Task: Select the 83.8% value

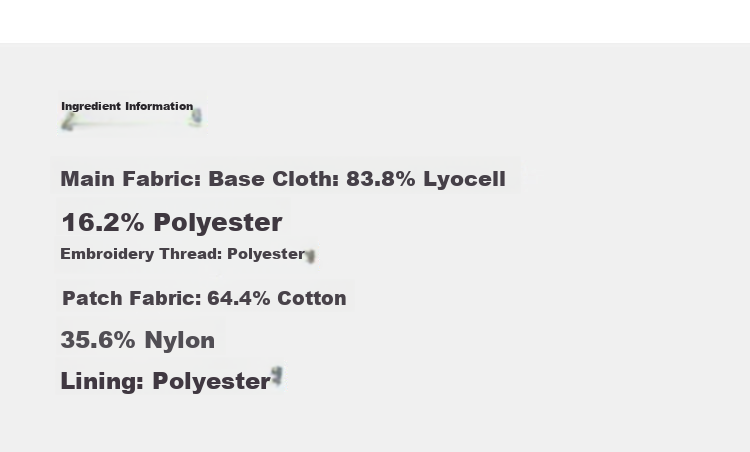Action: tap(381, 179)
